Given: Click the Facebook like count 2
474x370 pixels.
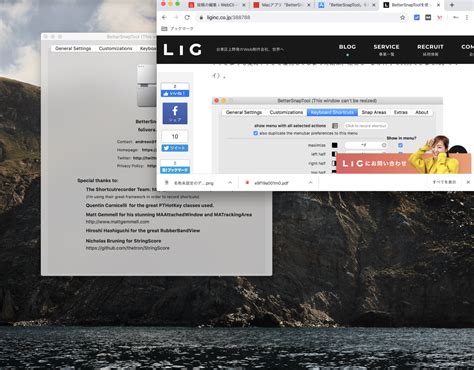Looking at the screenshot, I should click(175, 86).
